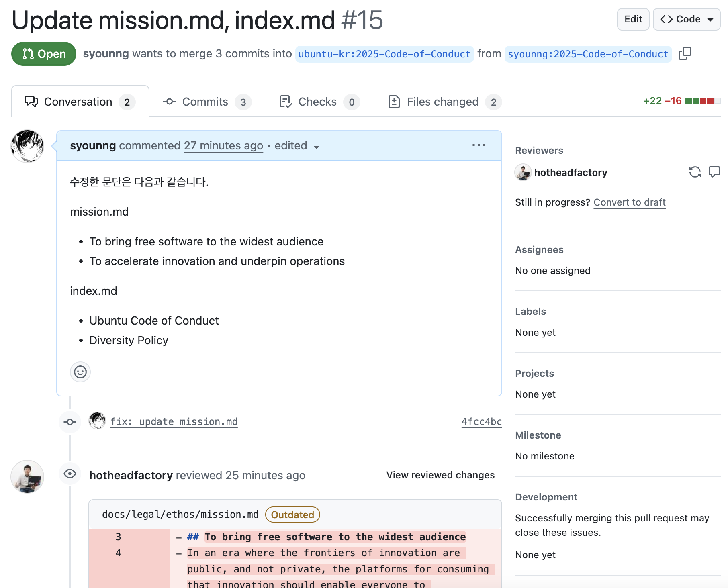The image size is (728, 588).
Task: Click diff line number 4
Action: pos(118,553)
